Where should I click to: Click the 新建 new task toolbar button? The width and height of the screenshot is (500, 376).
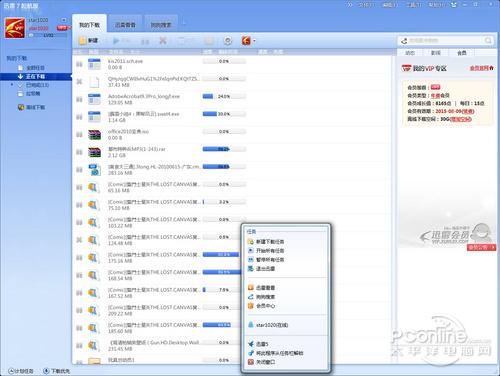89,41
